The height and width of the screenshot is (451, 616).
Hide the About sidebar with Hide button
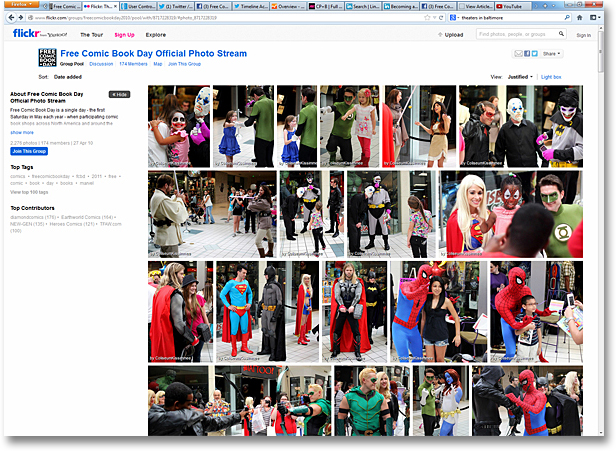pyautogui.click(x=119, y=95)
